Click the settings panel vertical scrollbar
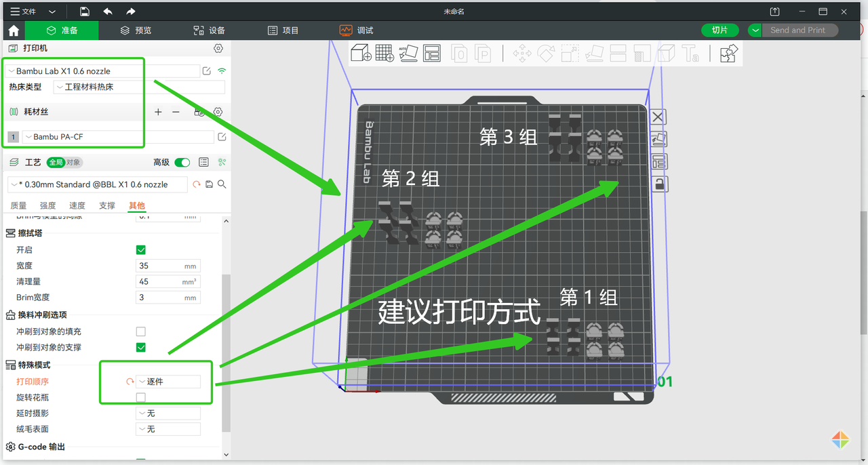868x465 pixels. (x=226, y=352)
